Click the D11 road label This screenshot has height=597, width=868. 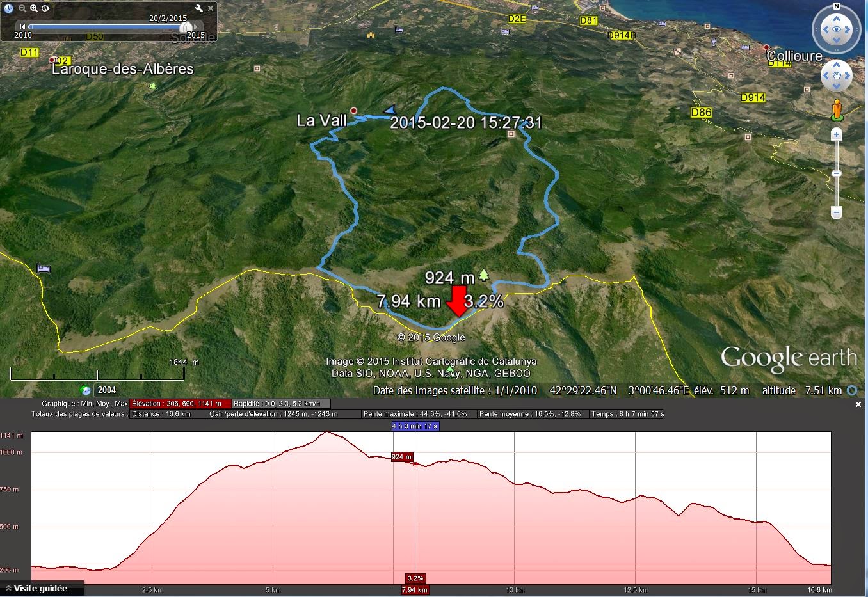[29, 52]
